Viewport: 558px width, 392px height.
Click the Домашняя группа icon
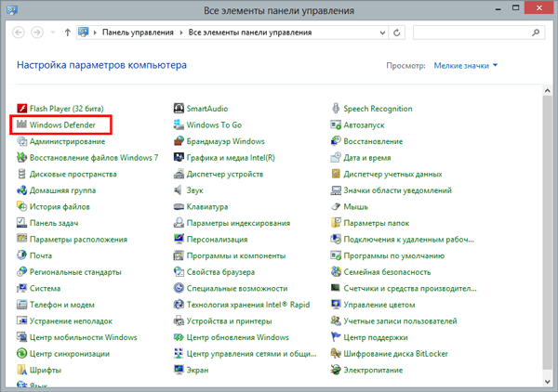[22, 189]
